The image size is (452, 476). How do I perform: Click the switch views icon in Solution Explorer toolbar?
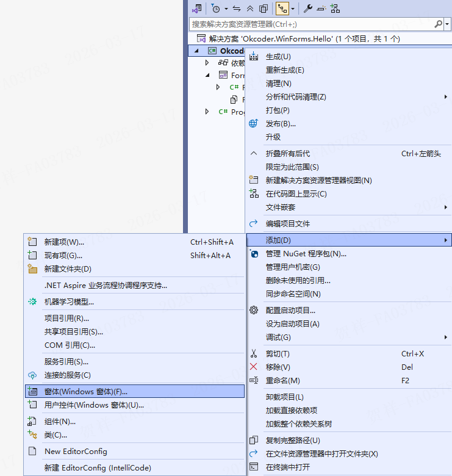click(197, 9)
